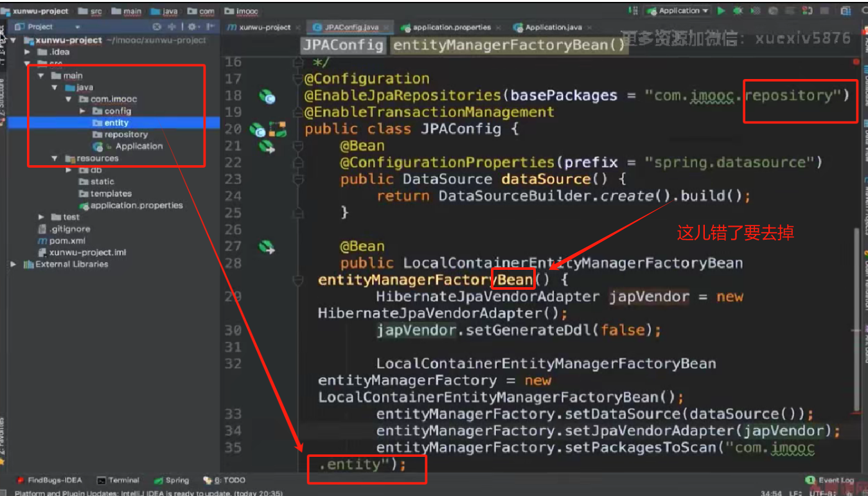
Task: Open Project panel settings gear
Action: point(193,27)
